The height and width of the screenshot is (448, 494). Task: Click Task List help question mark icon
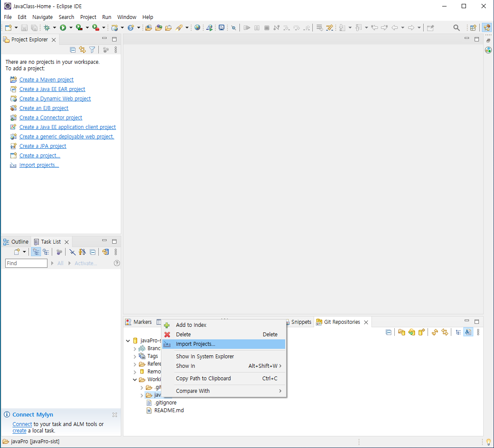(x=117, y=263)
